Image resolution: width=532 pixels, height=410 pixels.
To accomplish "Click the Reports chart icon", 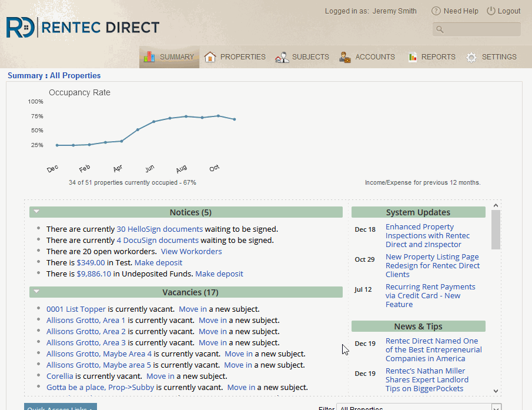I will point(411,57).
